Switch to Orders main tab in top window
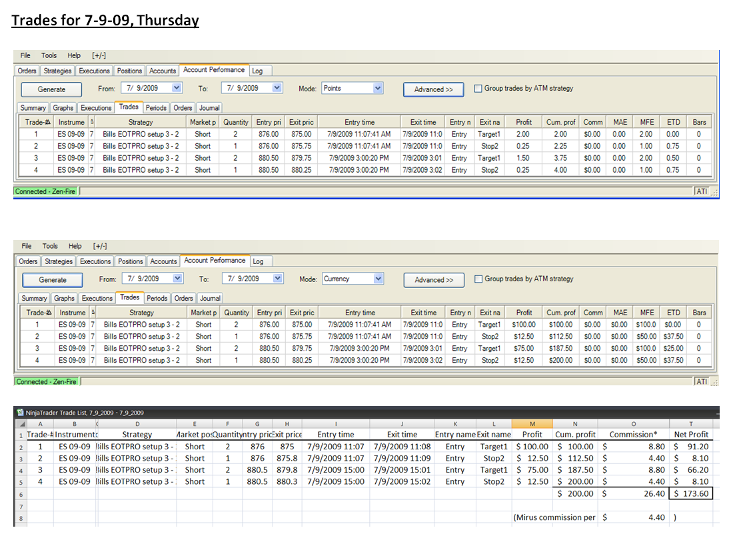 [27, 71]
